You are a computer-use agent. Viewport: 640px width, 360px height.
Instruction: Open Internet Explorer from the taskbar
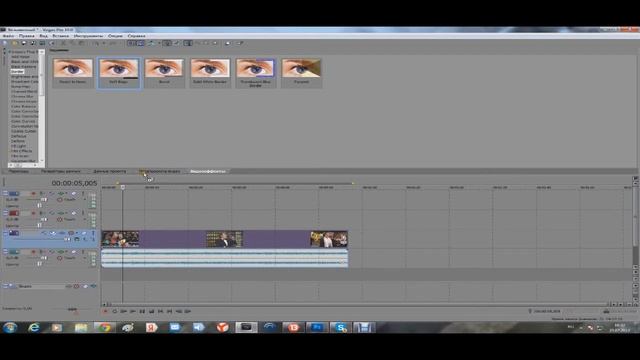[x=33, y=327]
